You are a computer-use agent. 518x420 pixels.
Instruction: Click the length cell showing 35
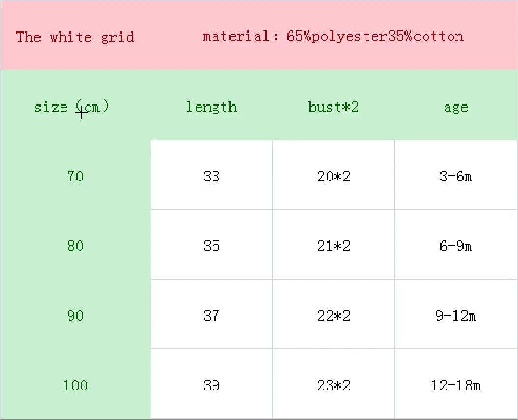(x=211, y=244)
